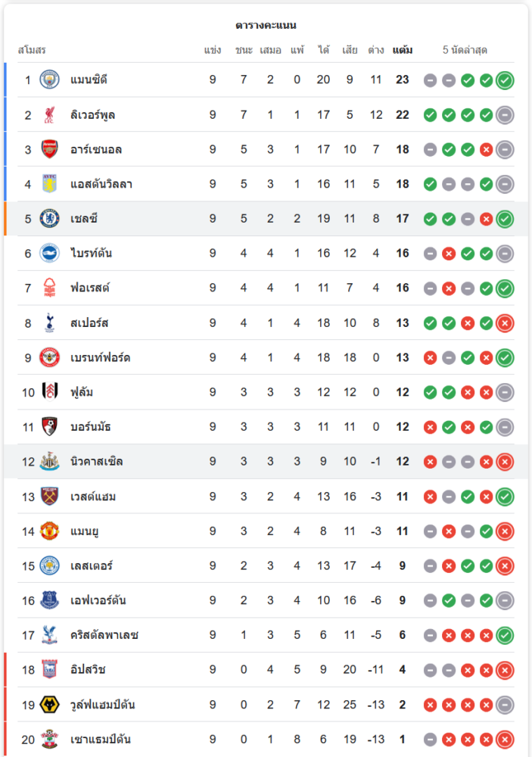Open the เซาแธมป์ตัน team link

coord(101,739)
